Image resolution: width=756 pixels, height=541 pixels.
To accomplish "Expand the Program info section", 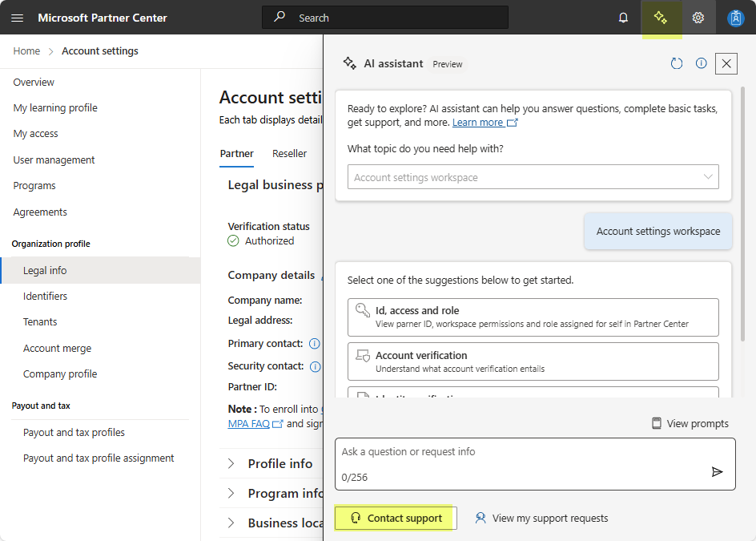I will 231,494.
